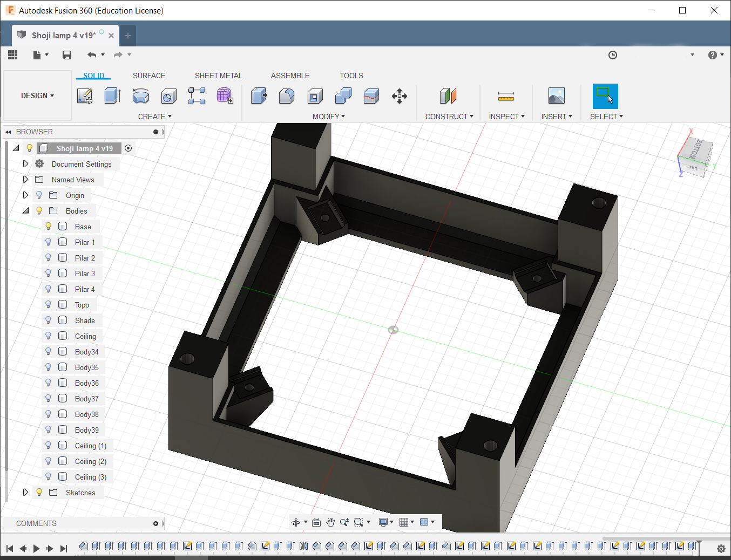The image size is (731, 560).
Task: Activate the Shoji lamp 4 v19 radio button
Action: tap(128, 148)
